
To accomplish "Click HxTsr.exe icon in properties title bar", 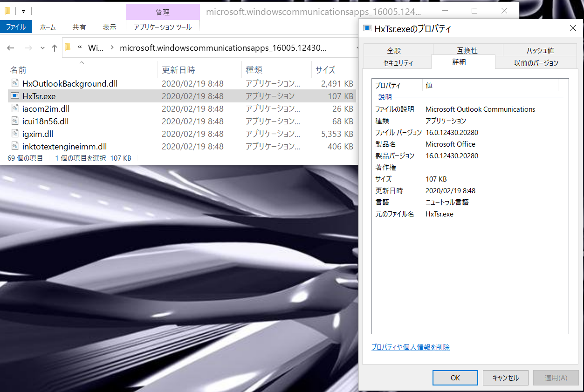I will click(x=367, y=28).
